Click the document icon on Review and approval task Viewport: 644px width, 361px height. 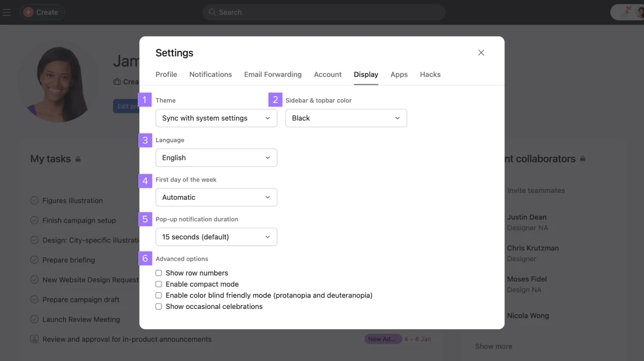point(34,339)
